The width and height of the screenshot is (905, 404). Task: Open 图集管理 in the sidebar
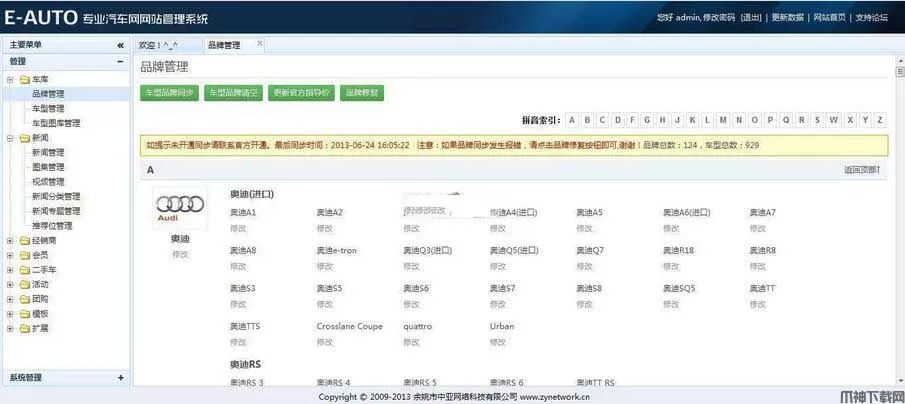(48, 167)
